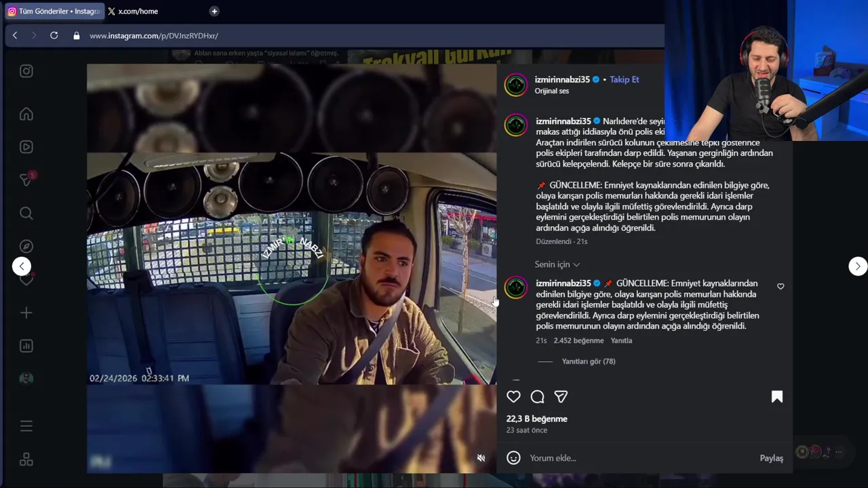Screen dimensions: 868x488
Task: Open Reels icon in sidebar
Action: click(x=26, y=146)
